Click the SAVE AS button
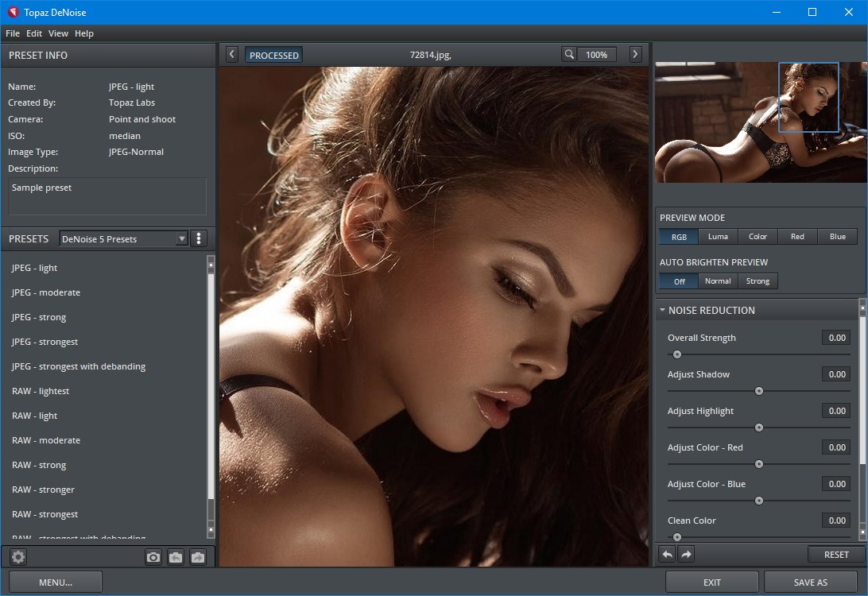 (x=810, y=582)
